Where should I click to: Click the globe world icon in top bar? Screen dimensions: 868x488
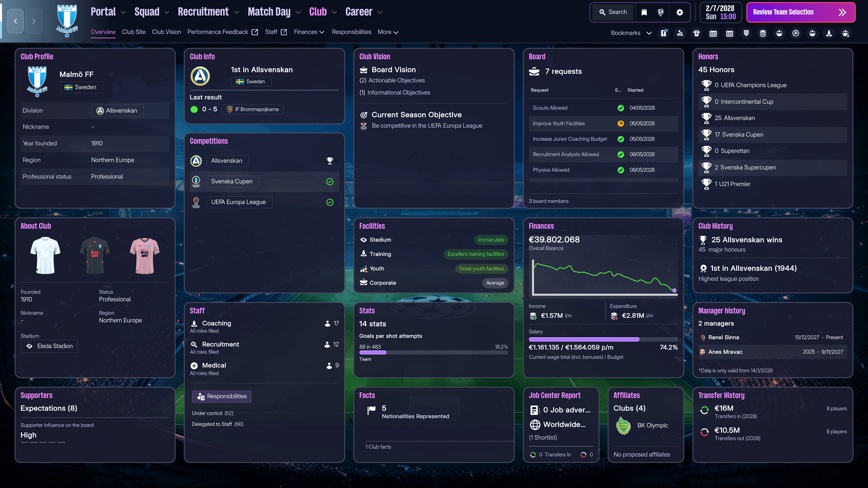660,12
